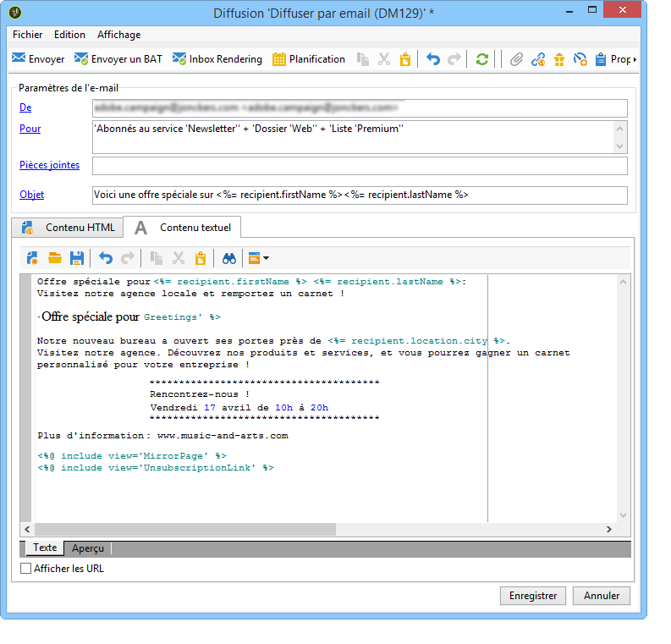
Task: Click the green refresh icon
Action: click(482, 59)
